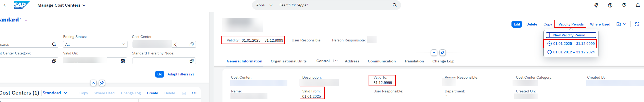Open the Valid On date picker icon
Image resolution: width=644 pixels, height=102 pixels.
coord(123,61)
